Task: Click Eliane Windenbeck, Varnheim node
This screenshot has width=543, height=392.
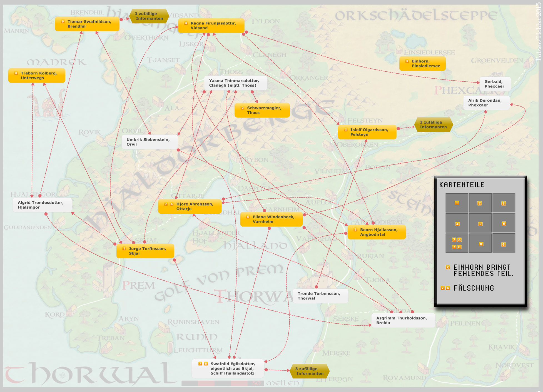Action: [271, 219]
